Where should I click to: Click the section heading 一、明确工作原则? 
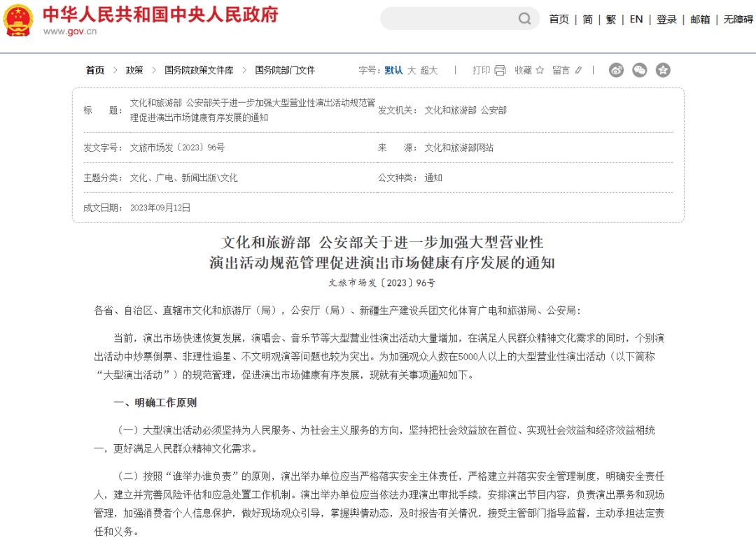(155, 403)
